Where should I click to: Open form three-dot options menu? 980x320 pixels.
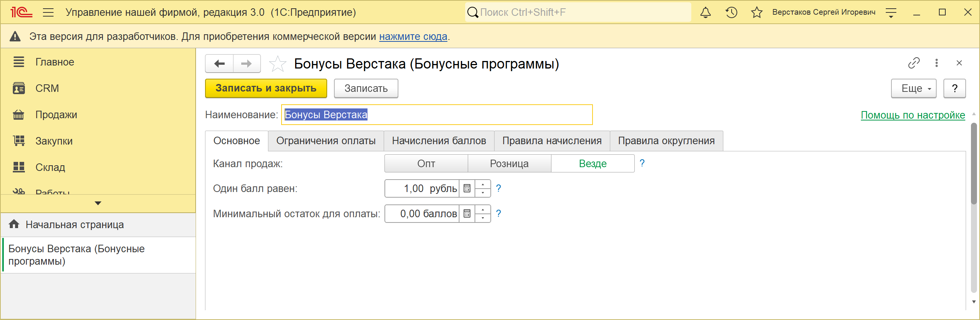click(936, 63)
